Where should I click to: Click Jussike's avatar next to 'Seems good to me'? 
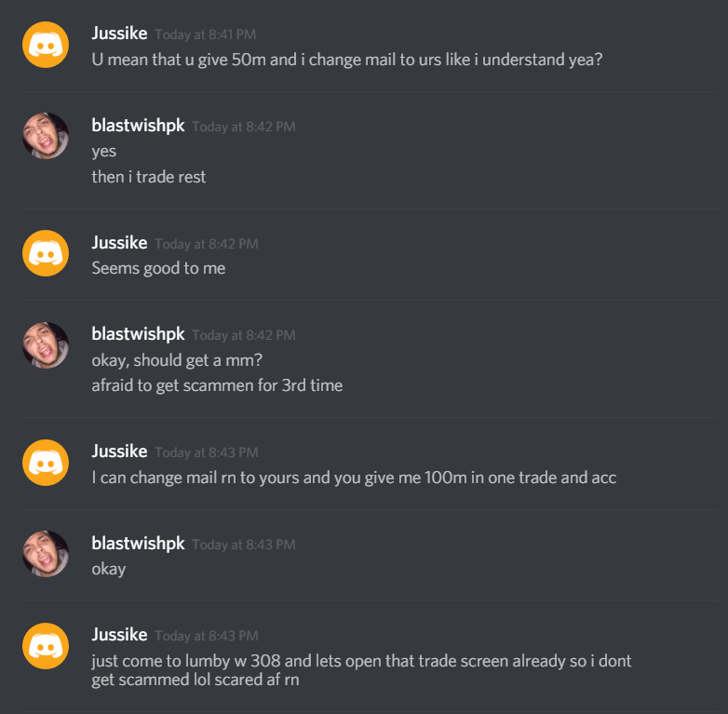[46, 253]
